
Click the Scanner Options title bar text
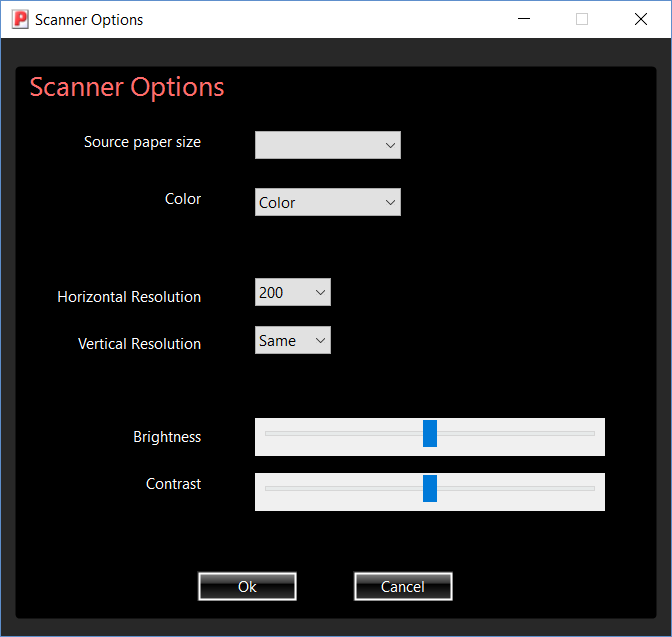(x=89, y=19)
